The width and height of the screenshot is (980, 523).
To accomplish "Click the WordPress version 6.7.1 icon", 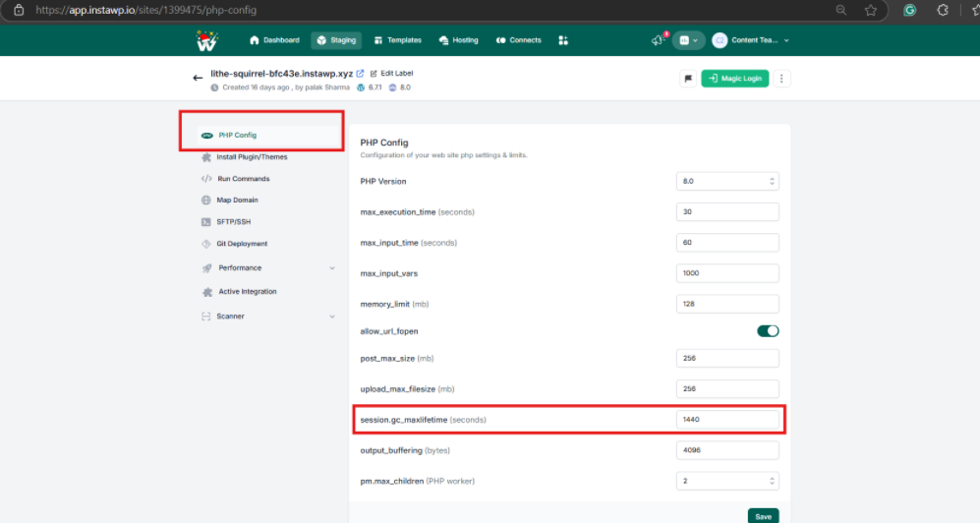I will (361, 87).
